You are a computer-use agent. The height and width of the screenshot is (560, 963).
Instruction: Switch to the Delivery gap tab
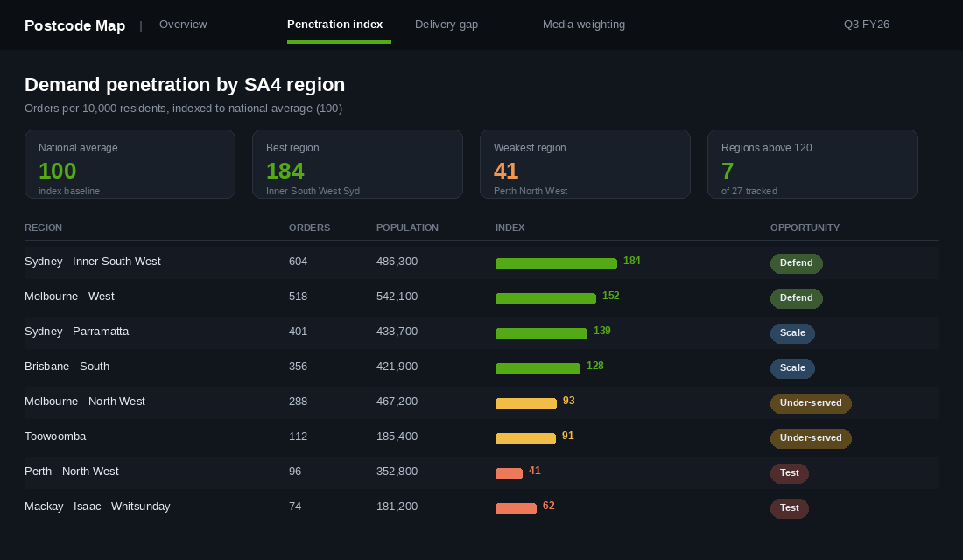pos(446,24)
